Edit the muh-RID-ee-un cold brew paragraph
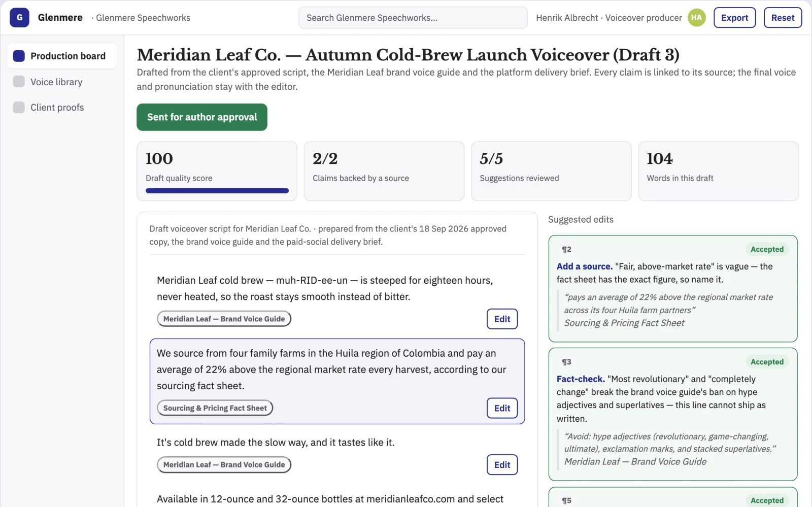Screen dimensions: 812x507 click(x=502, y=319)
